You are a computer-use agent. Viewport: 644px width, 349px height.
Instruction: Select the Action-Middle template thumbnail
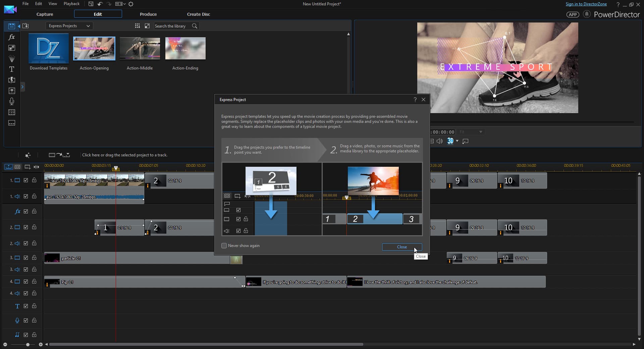[x=140, y=48]
